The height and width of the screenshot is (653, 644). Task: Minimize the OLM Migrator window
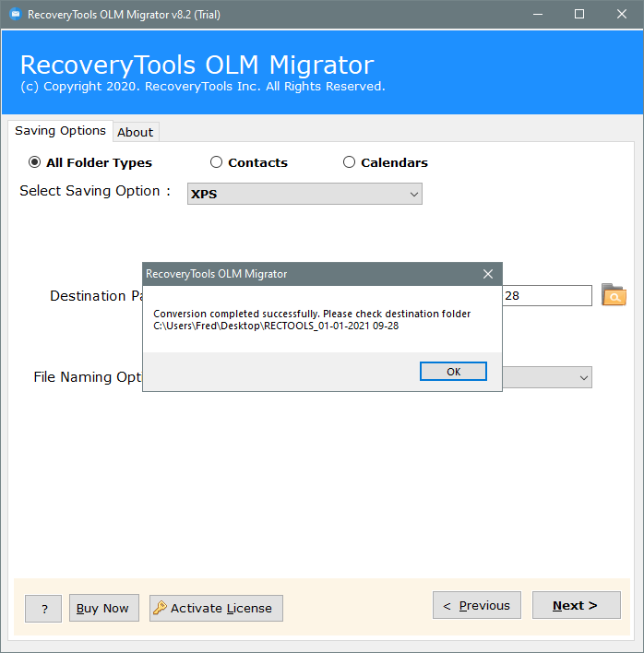click(x=538, y=14)
